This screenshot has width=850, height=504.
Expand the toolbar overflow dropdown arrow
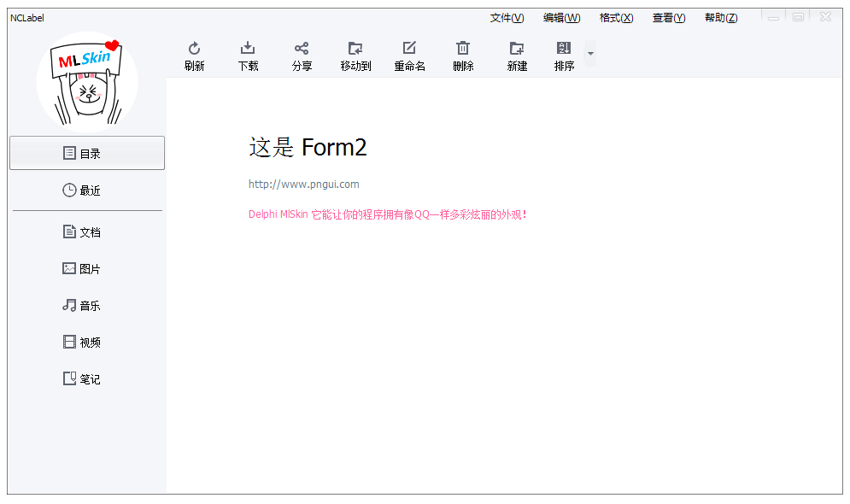[590, 54]
